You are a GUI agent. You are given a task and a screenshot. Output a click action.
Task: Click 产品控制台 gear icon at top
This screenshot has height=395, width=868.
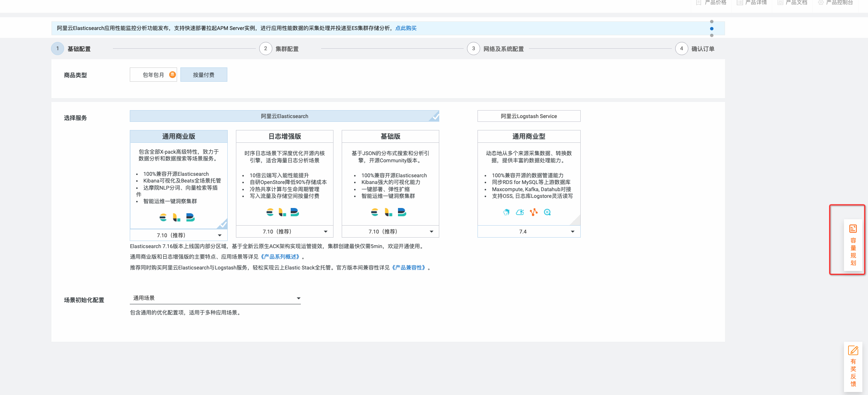(x=821, y=2)
